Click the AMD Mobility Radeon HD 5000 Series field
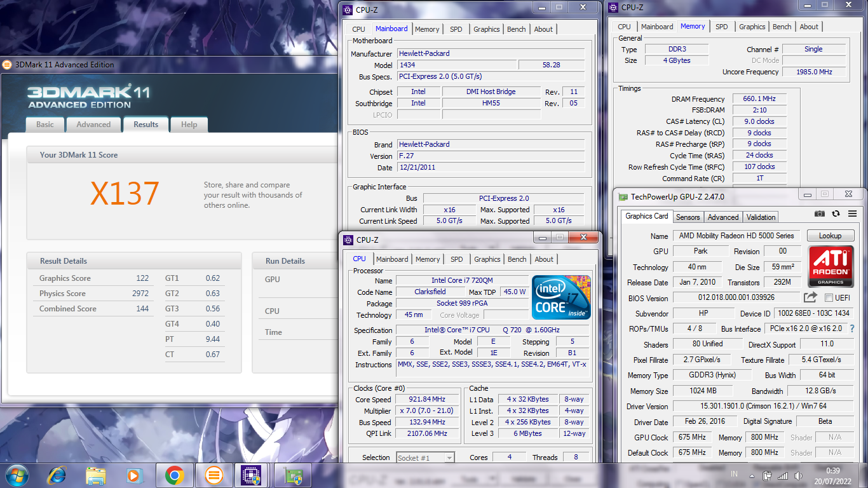Viewport: 868px width, 488px height. pos(736,236)
